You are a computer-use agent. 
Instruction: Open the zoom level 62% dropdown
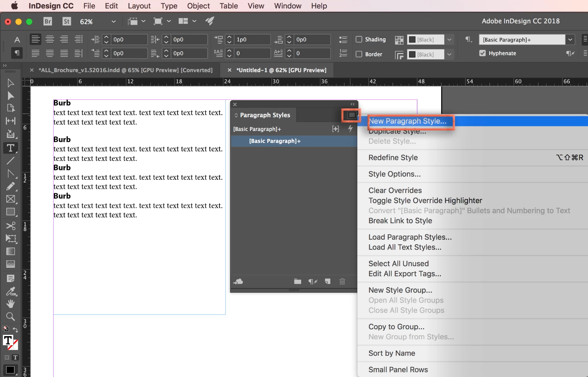coord(114,22)
